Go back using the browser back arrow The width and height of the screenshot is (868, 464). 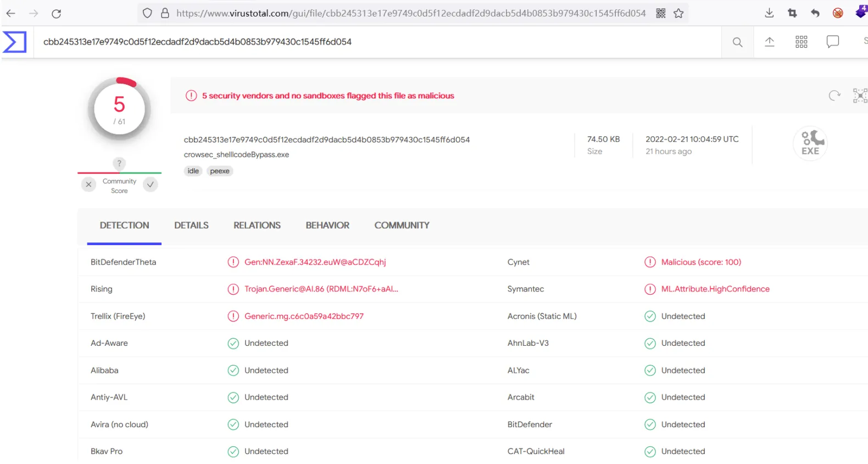click(10, 13)
